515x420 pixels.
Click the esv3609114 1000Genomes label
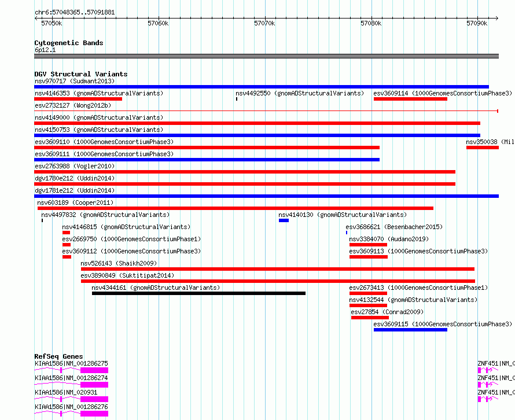tap(443, 93)
